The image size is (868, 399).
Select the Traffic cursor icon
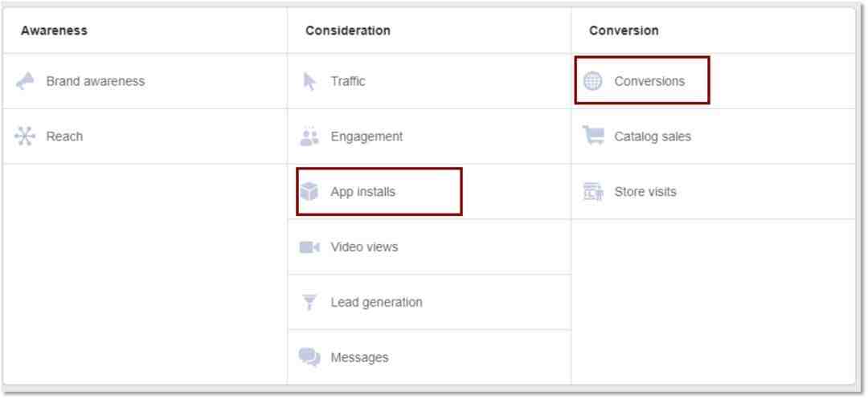coord(309,81)
